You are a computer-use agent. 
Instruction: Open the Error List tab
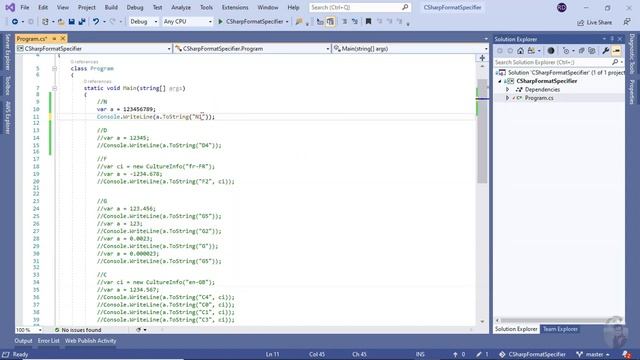(49, 341)
